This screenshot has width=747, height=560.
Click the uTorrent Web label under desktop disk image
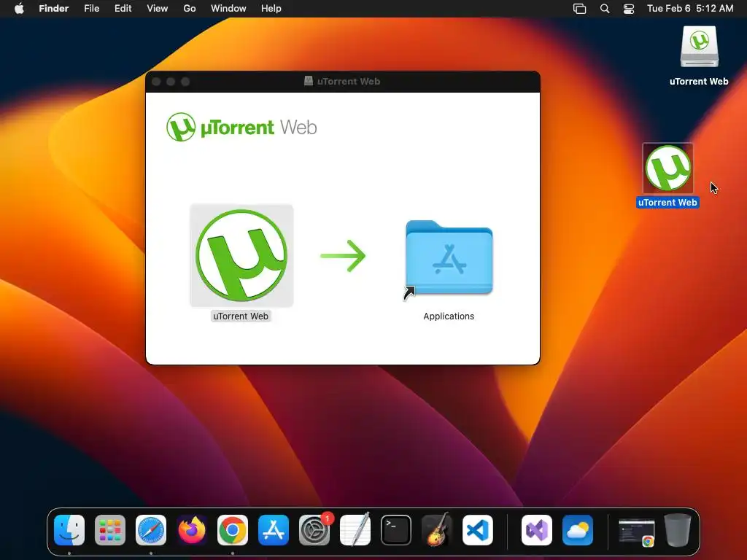699,82
